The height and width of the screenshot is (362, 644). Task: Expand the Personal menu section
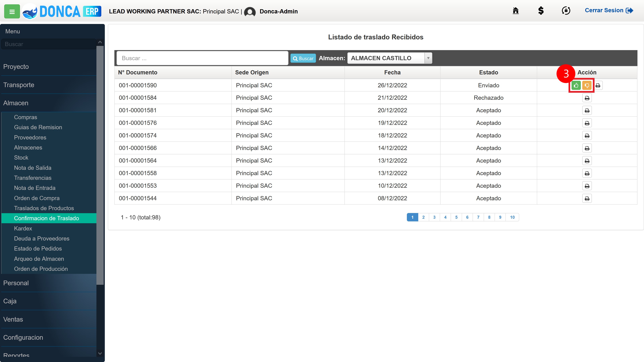point(49,283)
